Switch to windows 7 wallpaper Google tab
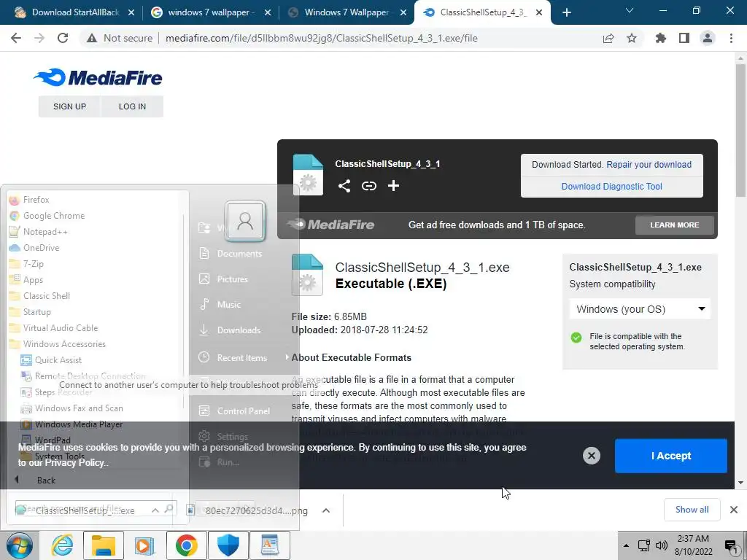747x560 pixels. [211, 12]
